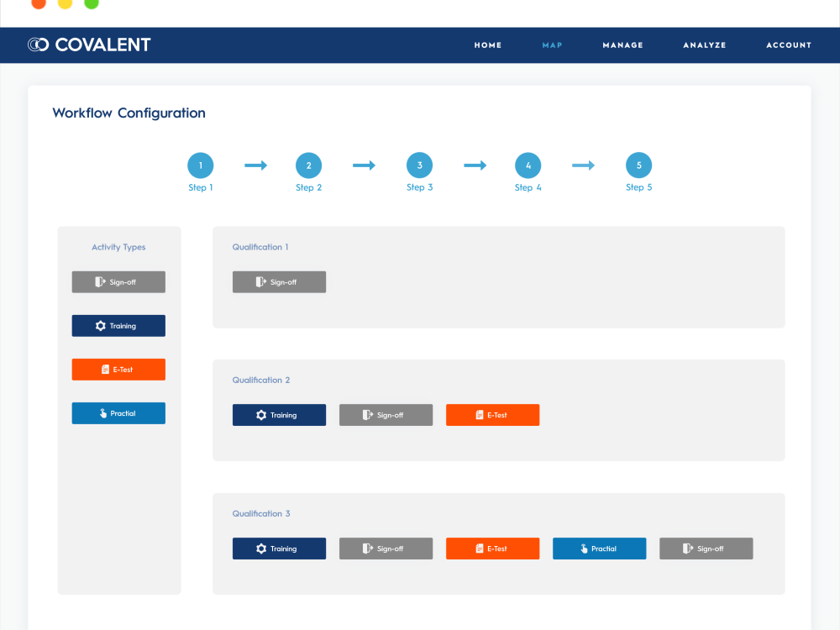Click the Step 5 label
This screenshot has width=840, height=630.
[x=638, y=187]
